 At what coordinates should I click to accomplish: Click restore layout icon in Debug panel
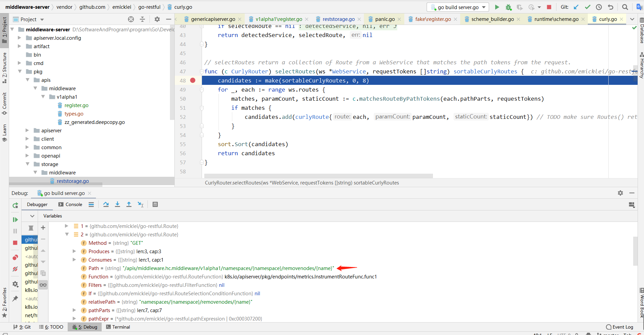point(632,205)
